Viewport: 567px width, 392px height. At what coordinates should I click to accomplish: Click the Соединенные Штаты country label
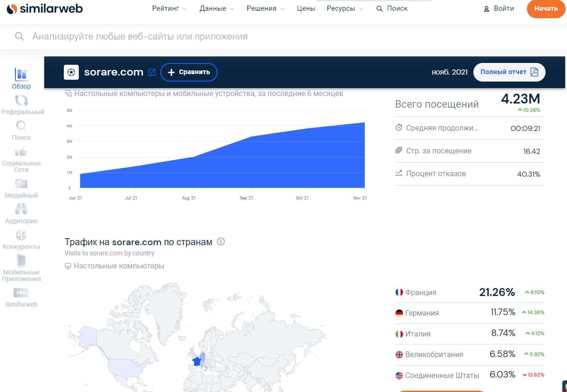442,375
